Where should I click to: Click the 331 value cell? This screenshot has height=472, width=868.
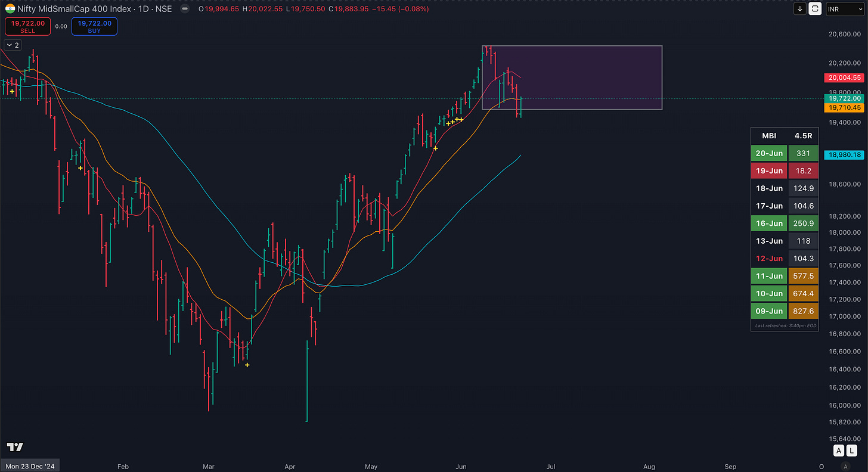803,153
